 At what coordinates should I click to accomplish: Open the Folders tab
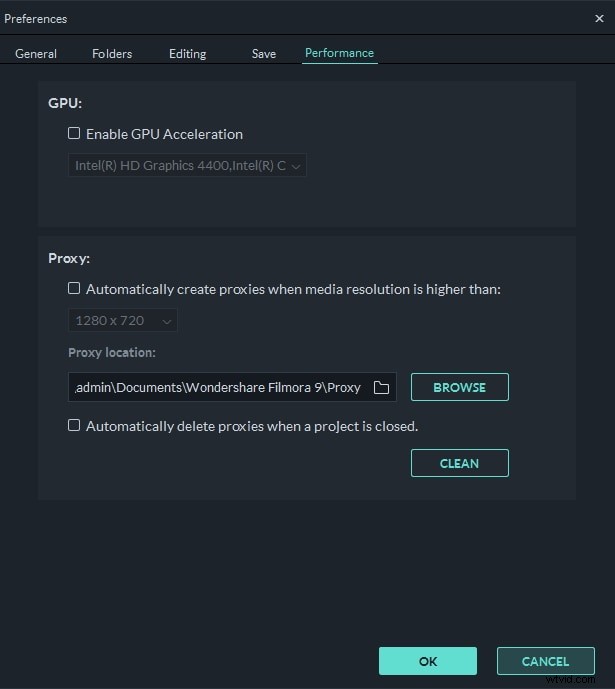point(112,54)
